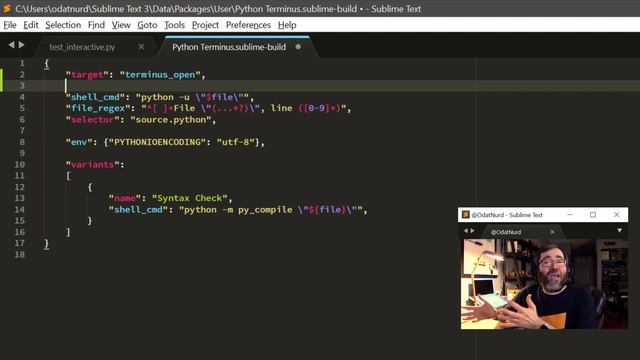
Task: Click the opening bracket on line 11
Action: (68, 176)
